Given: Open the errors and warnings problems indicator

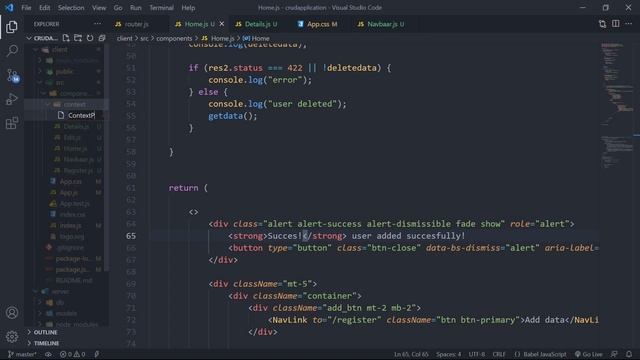Looking at the screenshot, I should click(x=73, y=354).
